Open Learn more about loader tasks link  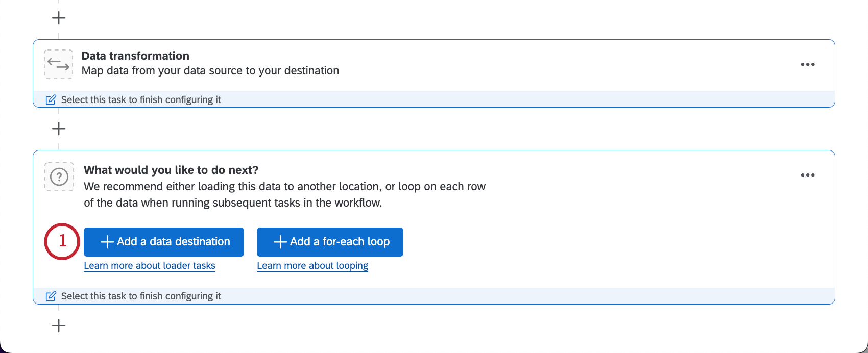click(x=150, y=266)
